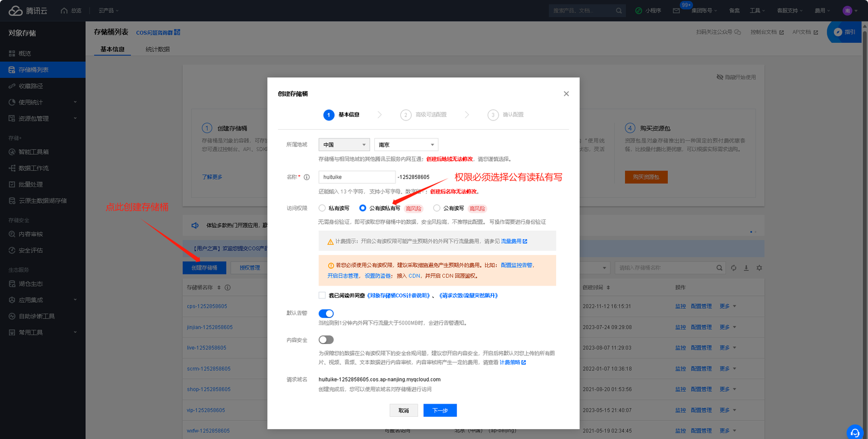Select the 公有读写 radio option

437,208
